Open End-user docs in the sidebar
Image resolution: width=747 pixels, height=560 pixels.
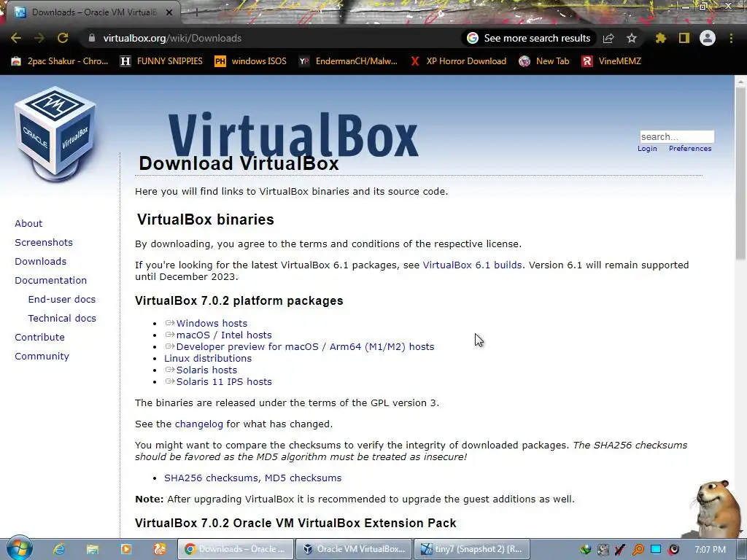[62, 299]
